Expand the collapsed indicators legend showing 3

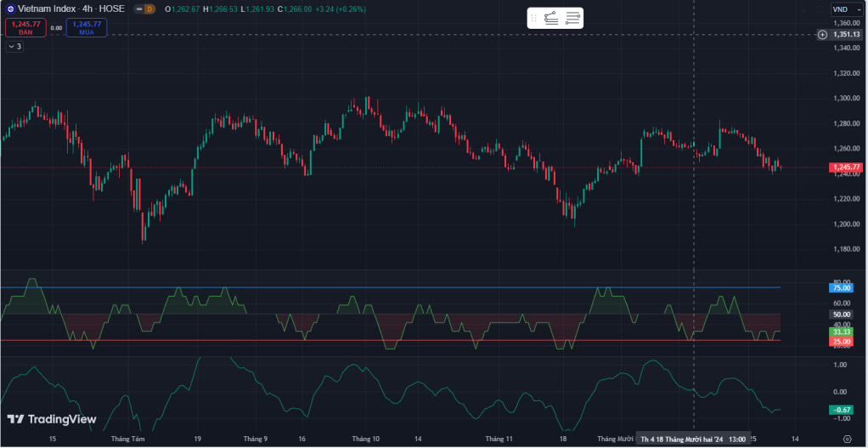click(x=14, y=47)
